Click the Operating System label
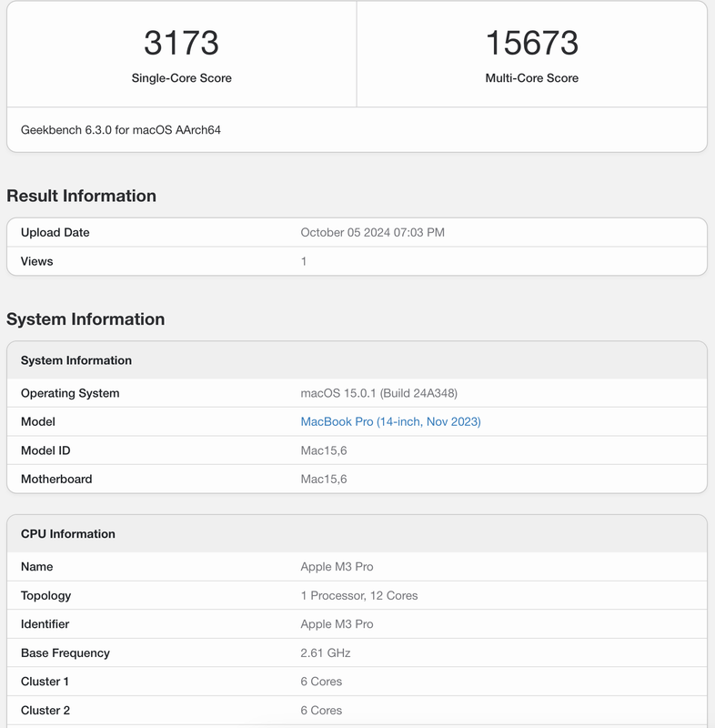This screenshot has height=728, width=715. 70,393
